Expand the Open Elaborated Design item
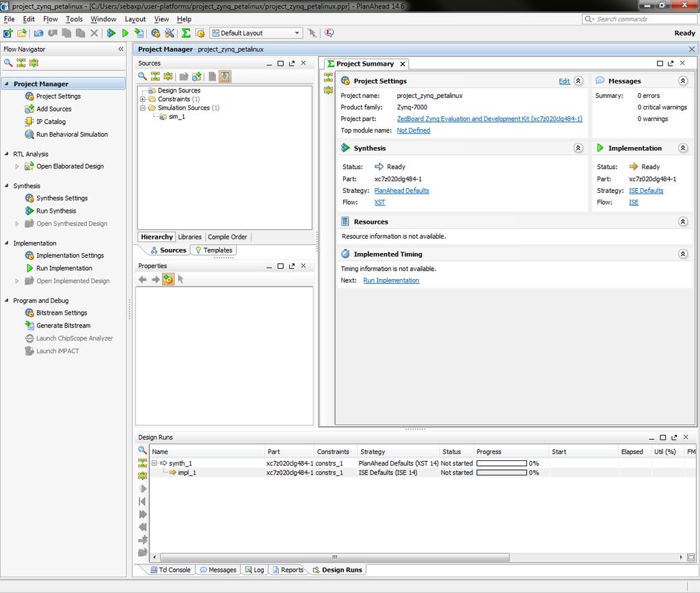This screenshot has height=593, width=700. (x=17, y=166)
